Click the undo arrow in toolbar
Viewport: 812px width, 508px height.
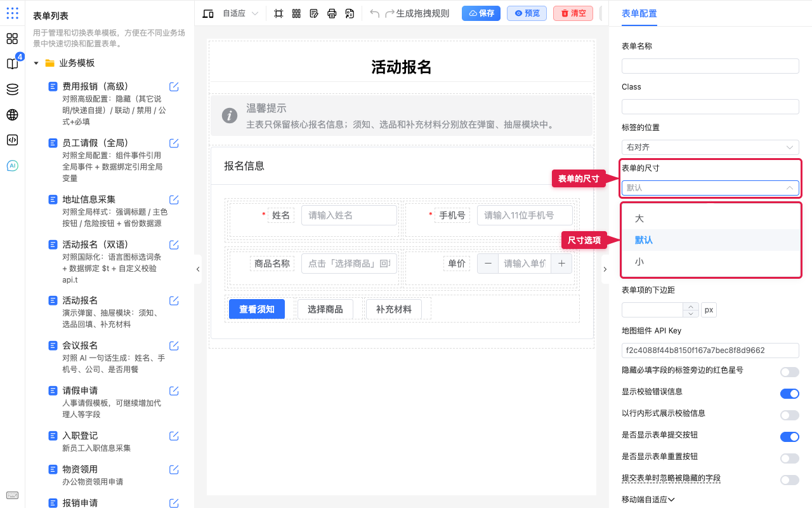pos(375,13)
